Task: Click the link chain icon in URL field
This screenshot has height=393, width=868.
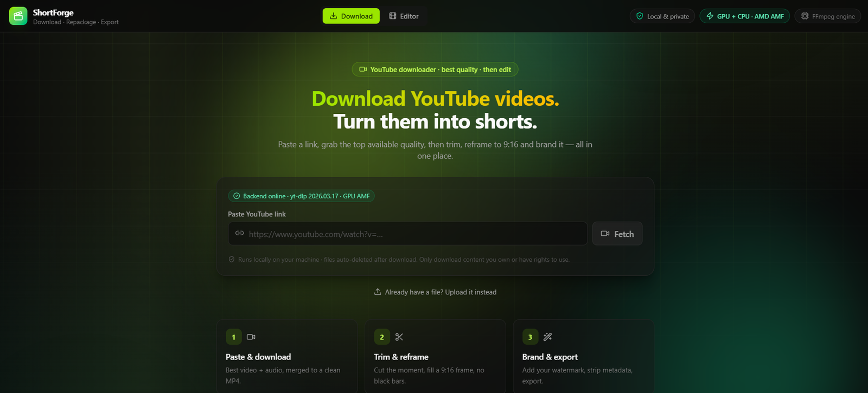Action: [x=239, y=233]
